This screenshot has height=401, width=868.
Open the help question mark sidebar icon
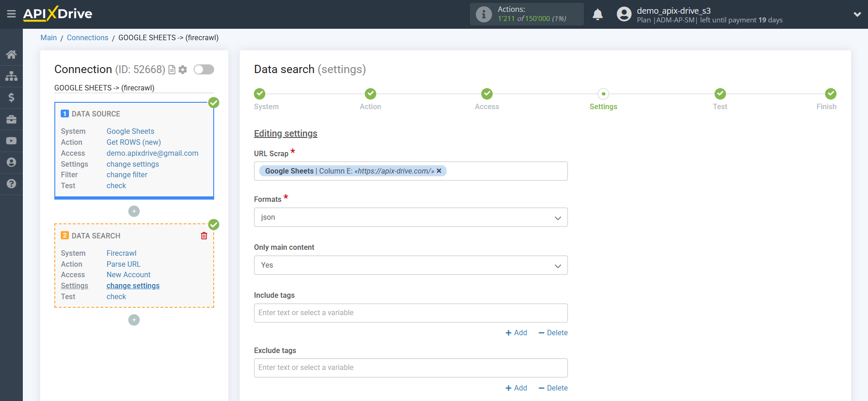tap(11, 184)
